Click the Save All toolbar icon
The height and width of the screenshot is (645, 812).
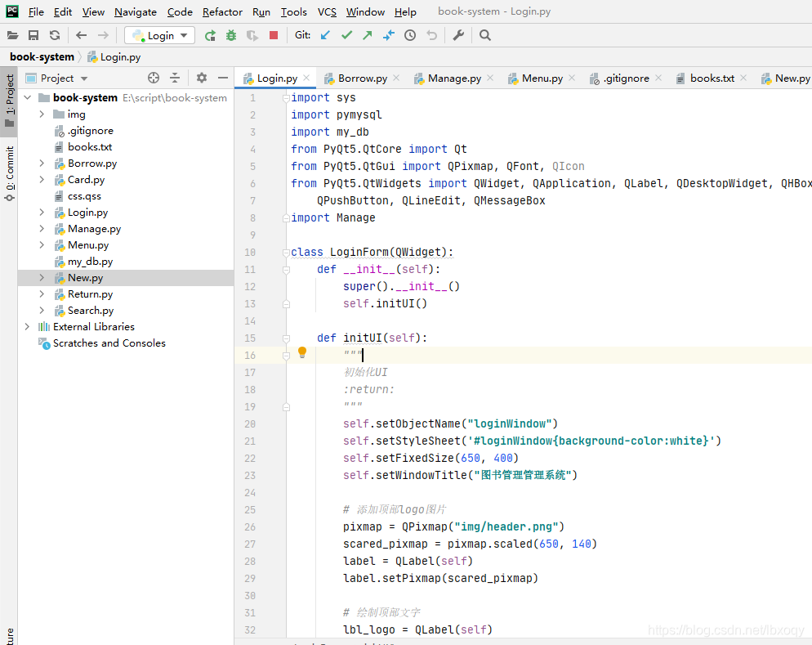point(33,35)
